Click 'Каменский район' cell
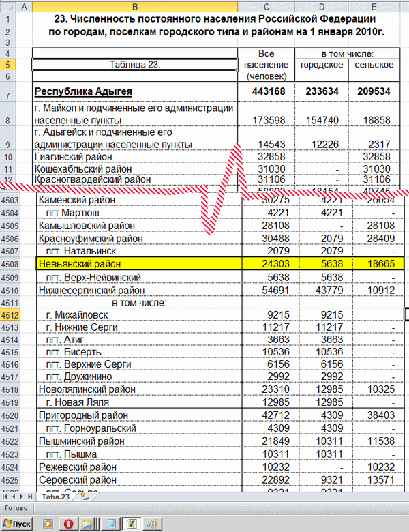Screen dimensions: 409x532 (x=139, y=200)
